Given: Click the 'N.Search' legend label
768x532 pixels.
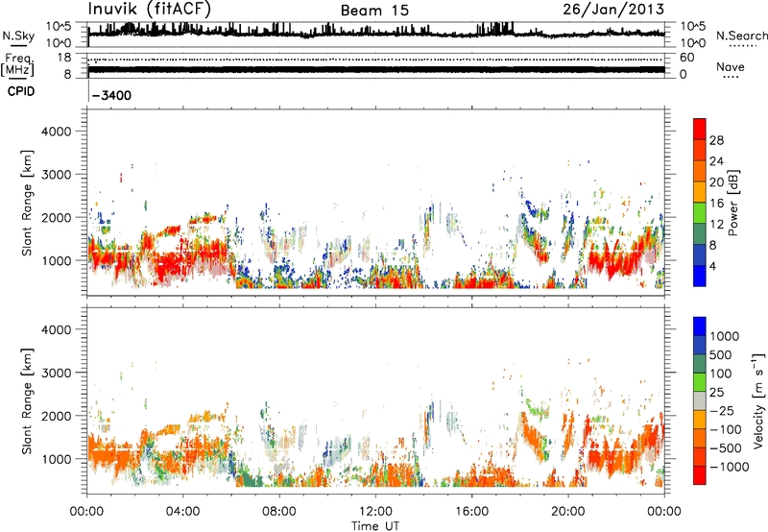Looking at the screenshot, I should (741, 36).
